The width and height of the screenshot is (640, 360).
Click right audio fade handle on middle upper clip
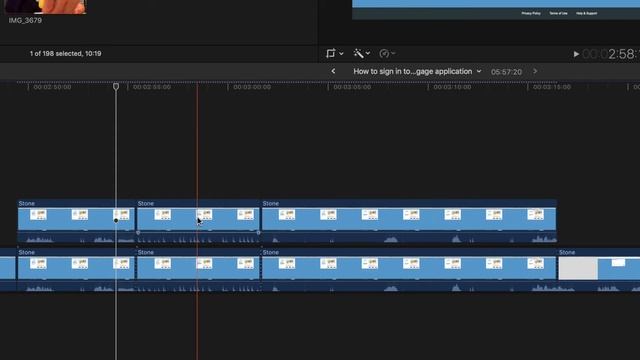pos(258,233)
